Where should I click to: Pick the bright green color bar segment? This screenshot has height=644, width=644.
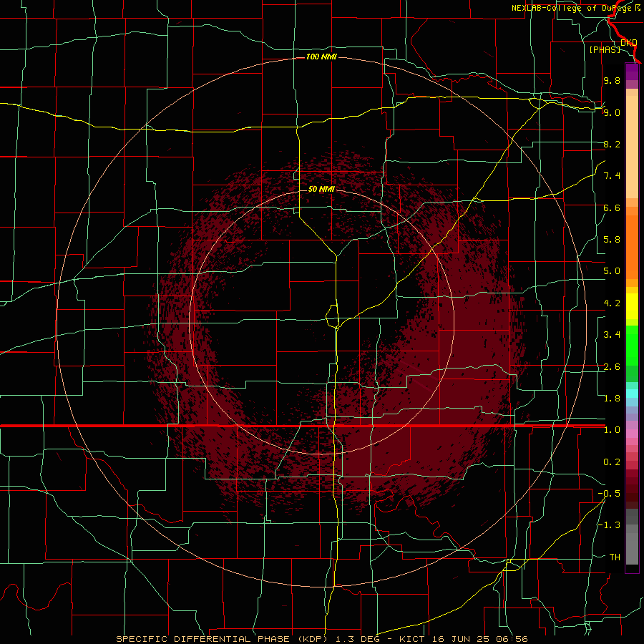click(x=632, y=345)
